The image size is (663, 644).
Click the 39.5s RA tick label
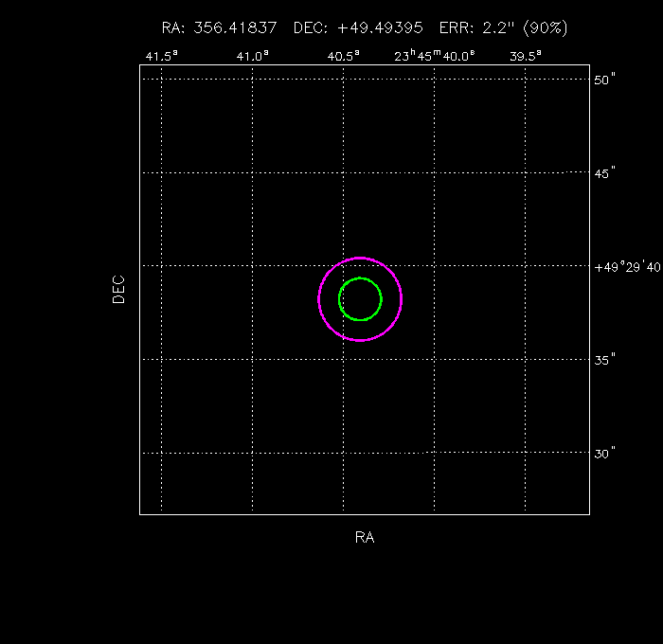point(526,57)
